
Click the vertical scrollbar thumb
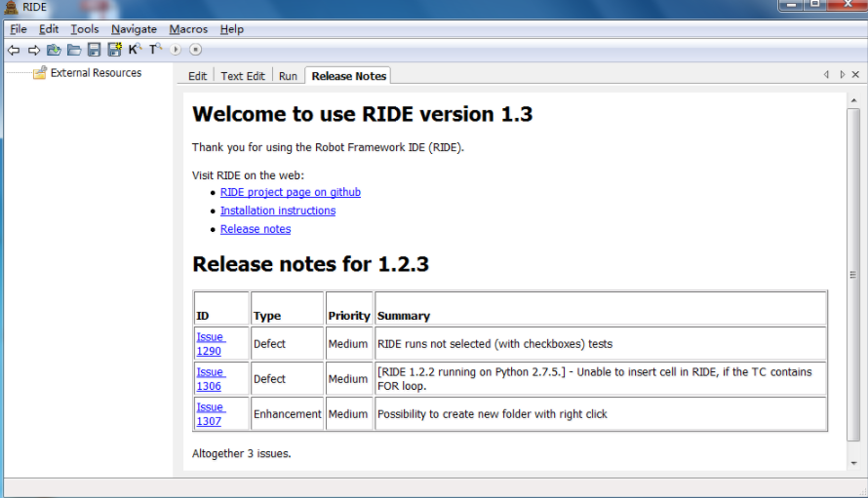[853, 275]
